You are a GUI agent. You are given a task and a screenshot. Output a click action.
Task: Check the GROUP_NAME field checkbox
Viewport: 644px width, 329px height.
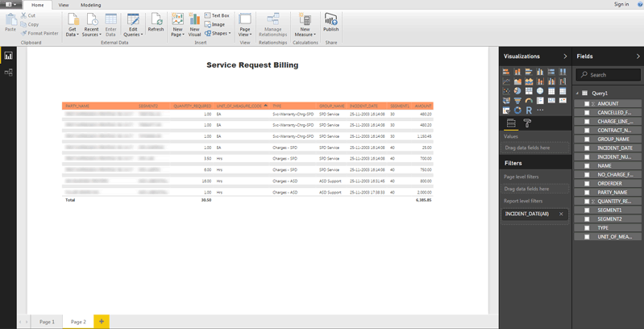(587, 140)
